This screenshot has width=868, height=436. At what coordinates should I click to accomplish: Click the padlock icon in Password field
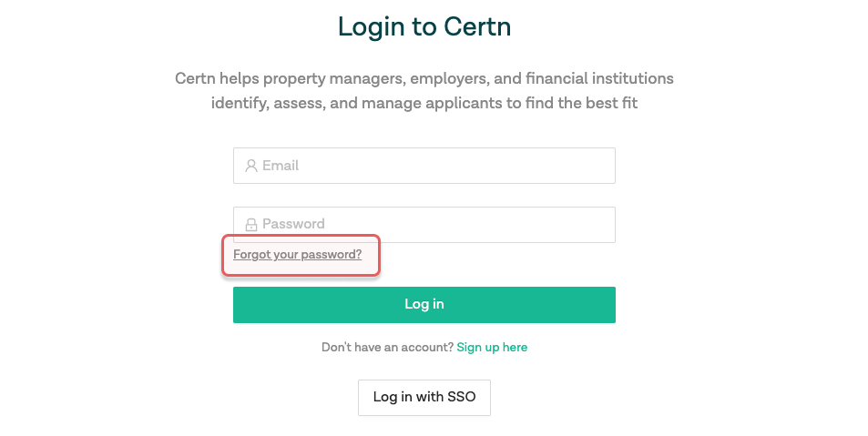click(251, 224)
